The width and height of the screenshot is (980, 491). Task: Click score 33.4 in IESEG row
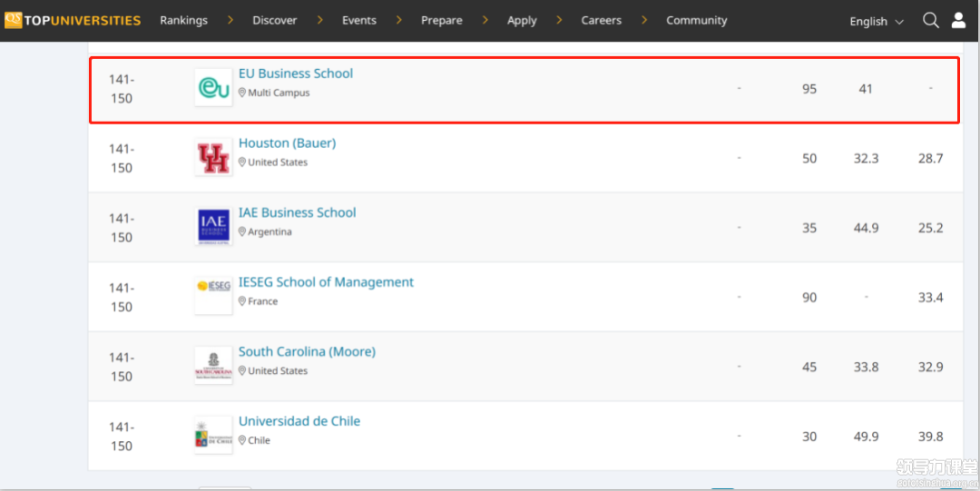coord(931,297)
